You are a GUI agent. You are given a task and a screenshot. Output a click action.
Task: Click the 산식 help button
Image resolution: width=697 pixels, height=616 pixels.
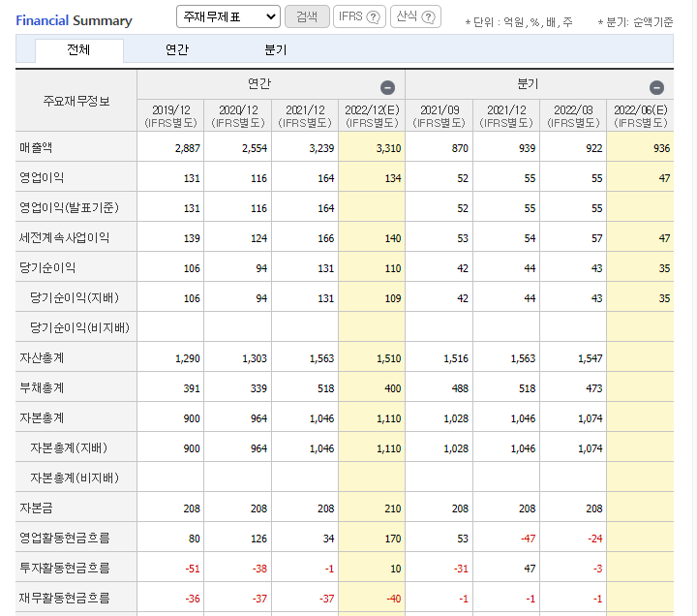click(x=415, y=16)
